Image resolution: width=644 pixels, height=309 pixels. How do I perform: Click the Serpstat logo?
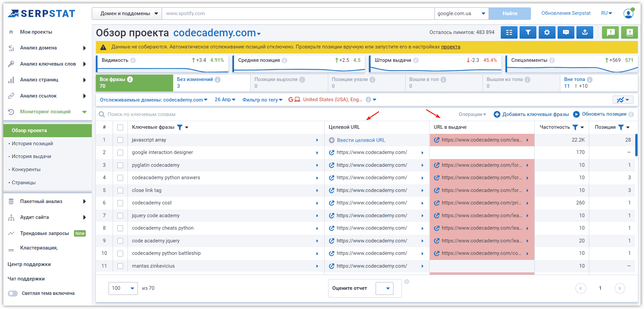click(41, 13)
